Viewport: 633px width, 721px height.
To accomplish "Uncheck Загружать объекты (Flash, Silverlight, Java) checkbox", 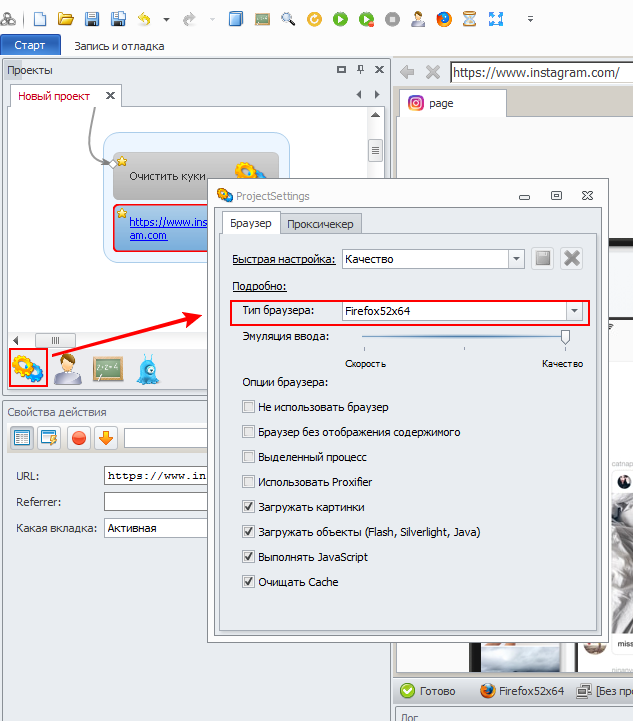I will tap(248, 532).
